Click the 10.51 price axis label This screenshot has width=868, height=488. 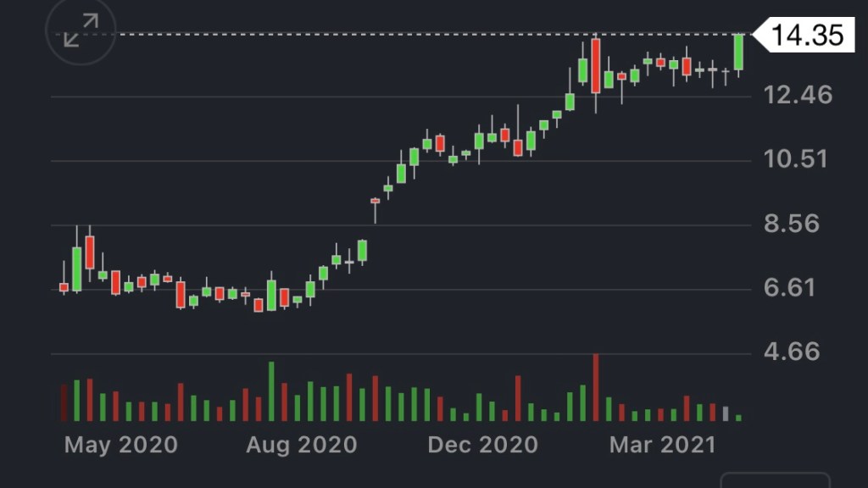(x=798, y=159)
